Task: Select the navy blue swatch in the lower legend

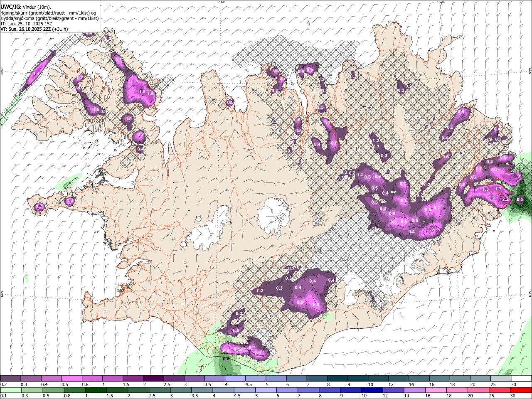Action: [371, 390]
